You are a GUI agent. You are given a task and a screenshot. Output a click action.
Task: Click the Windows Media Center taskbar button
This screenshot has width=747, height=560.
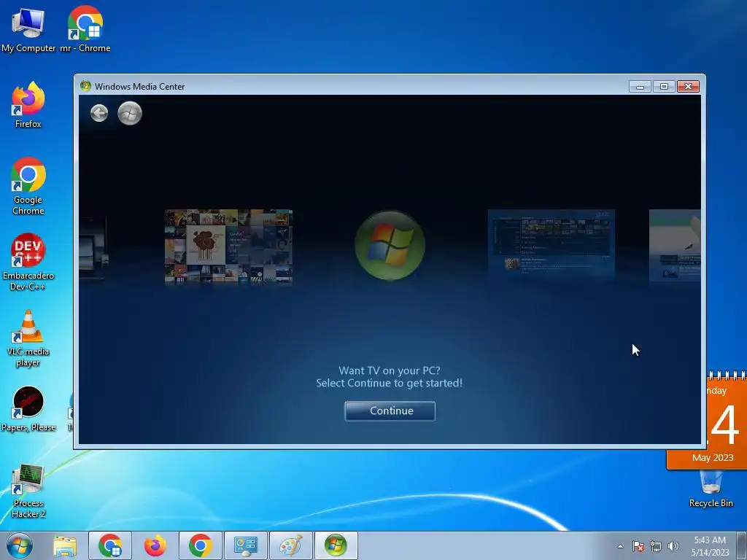tap(336, 545)
